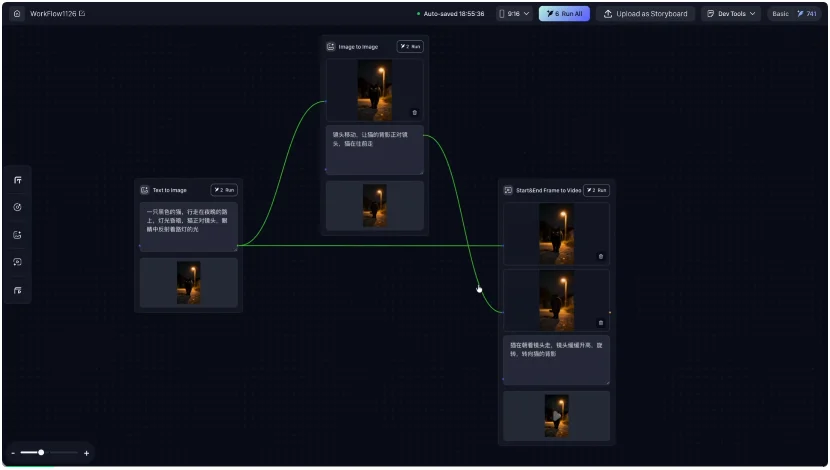This screenshot has height=470, width=830.
Task: Click the fourth left sidebar icon with the play symbol
Action: (x=17, y=262)
